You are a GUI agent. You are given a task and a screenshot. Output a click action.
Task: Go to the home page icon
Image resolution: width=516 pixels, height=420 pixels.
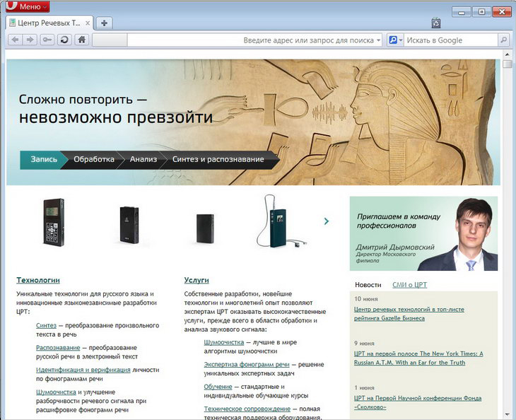click(x=82, y=40)
